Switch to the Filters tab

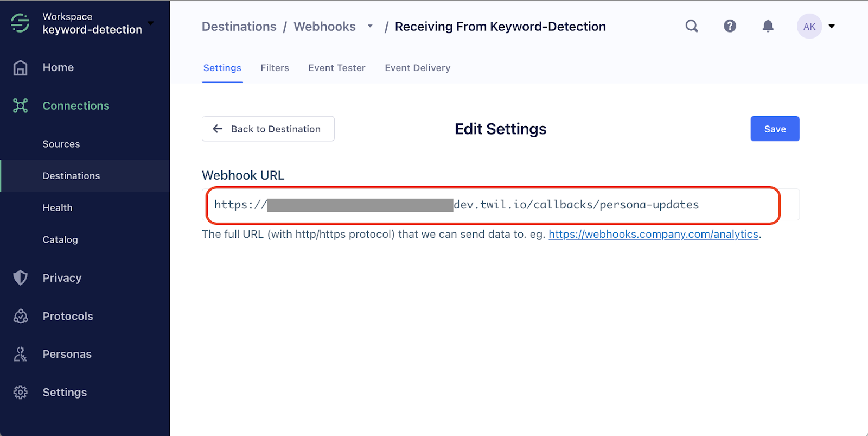point(275,68)
